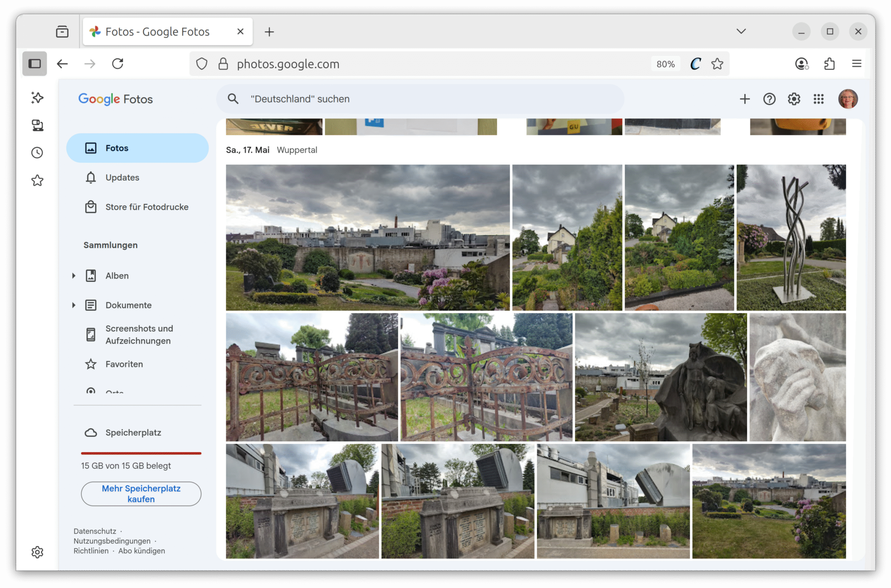This screenshot has height=588, width=891.
Task: Open the tab list dropdown chevron
Action: point(741,32)
